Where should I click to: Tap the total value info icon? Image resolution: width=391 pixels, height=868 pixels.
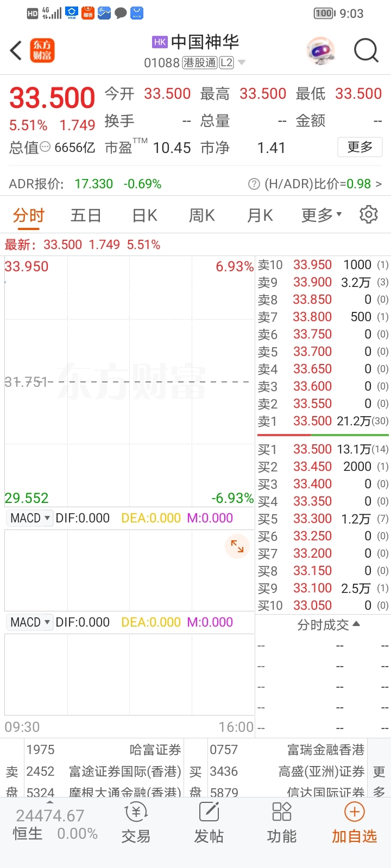click(x=45, y=147)
